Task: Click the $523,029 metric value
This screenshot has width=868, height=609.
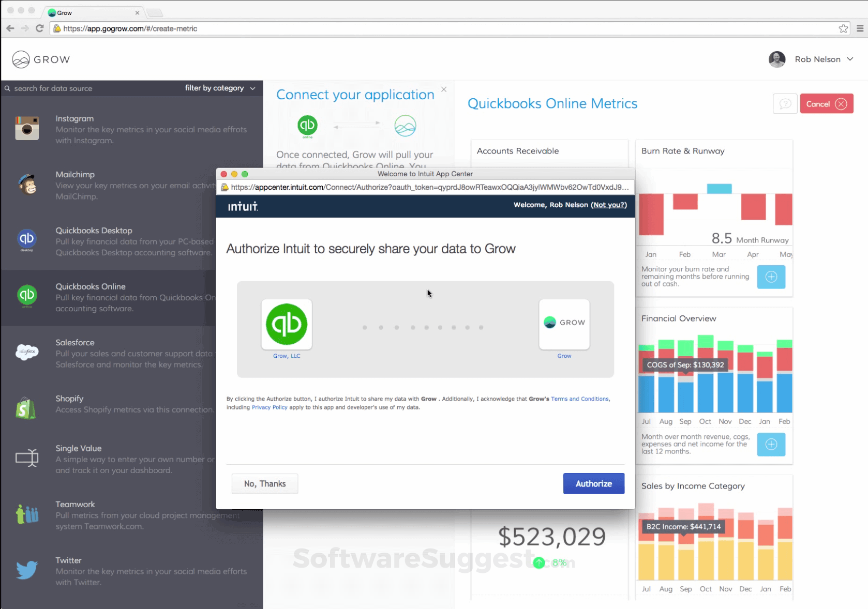Action: (x=552, y=537)
